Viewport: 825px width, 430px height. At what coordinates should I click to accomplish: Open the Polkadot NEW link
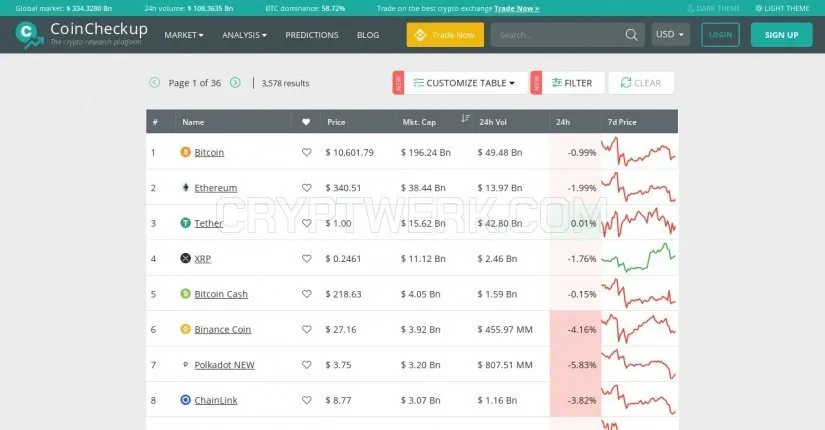coord(225,365)
